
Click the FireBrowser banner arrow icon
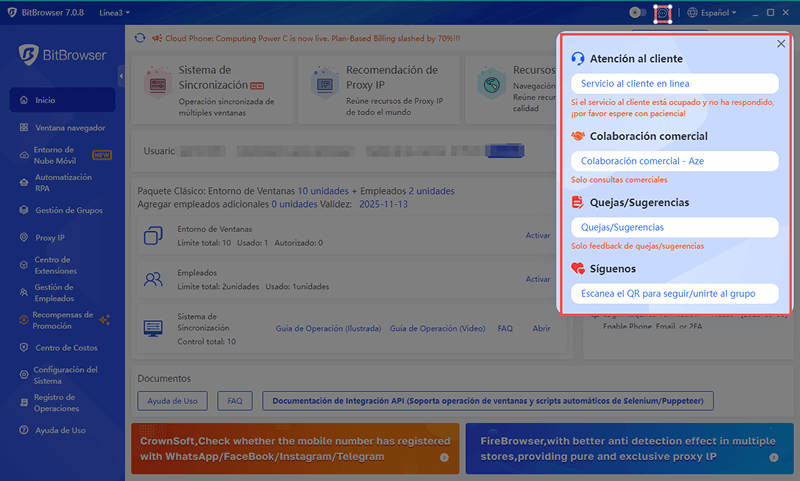773,457
